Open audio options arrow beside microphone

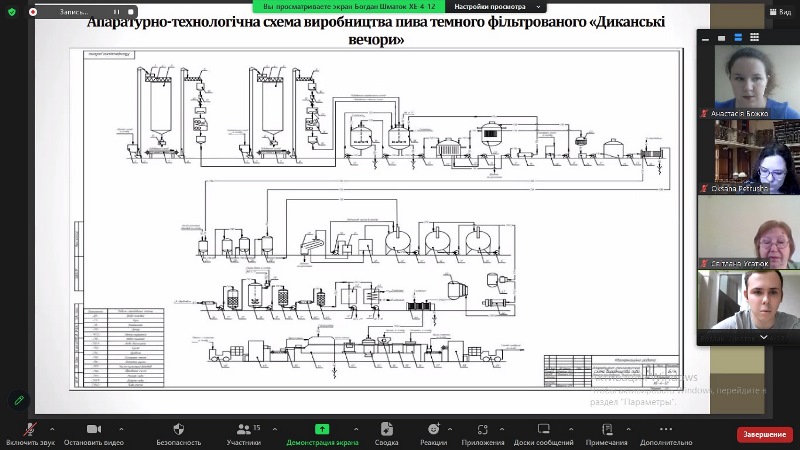point(52,429)
